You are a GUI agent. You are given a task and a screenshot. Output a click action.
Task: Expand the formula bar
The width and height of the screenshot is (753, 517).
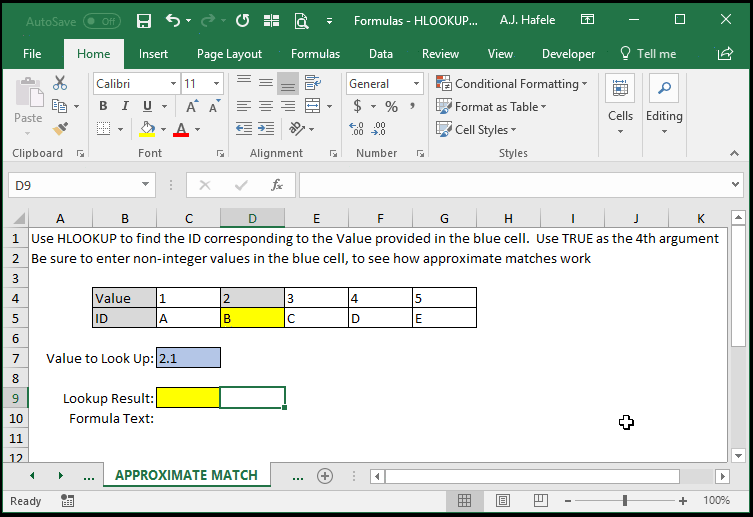point(735,185)
